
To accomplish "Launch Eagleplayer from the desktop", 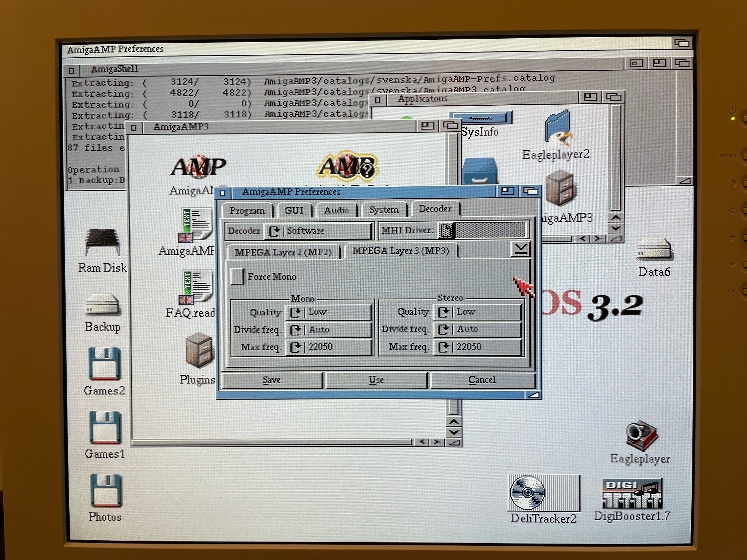I will tap(642, 435).
